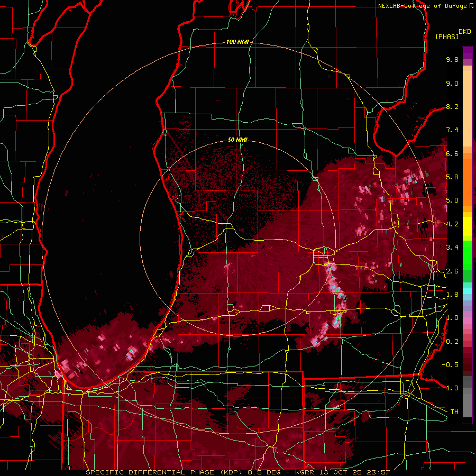This screenshot has width=476, height=476.
Task: Click the 6.6 scale value
Action: [452, 154]
